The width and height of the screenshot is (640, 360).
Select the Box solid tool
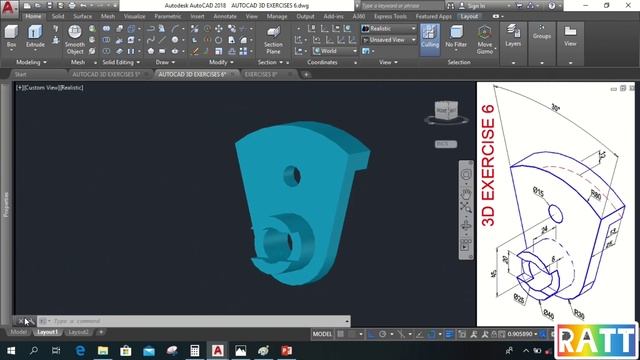pos(11,37)
